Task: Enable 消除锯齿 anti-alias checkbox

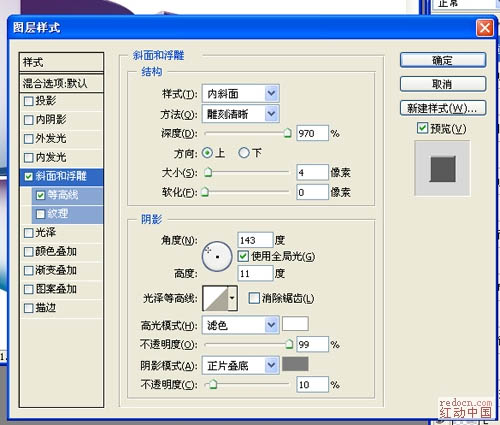Action: tap(254, 298)
